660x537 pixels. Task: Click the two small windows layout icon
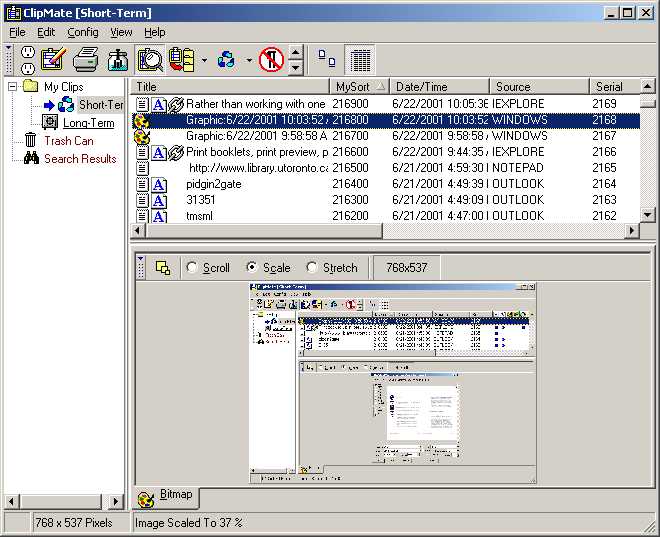click(x=327, y=58)
